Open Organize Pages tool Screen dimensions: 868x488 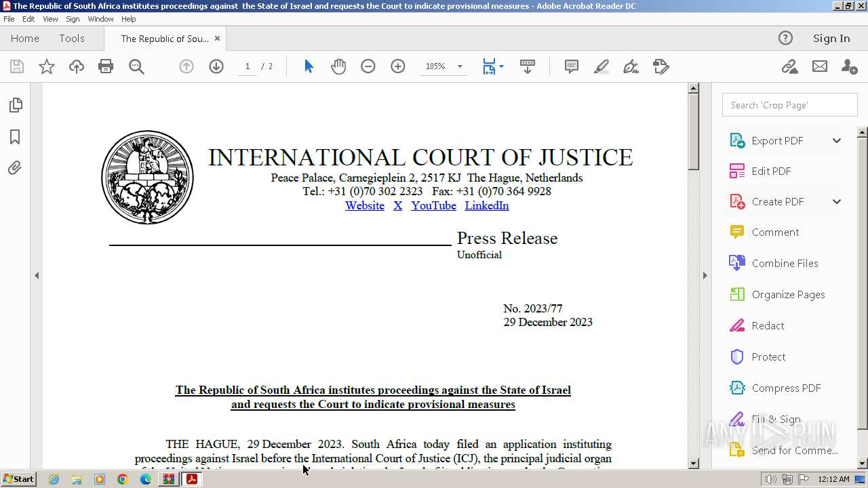(x=788, y=295)
